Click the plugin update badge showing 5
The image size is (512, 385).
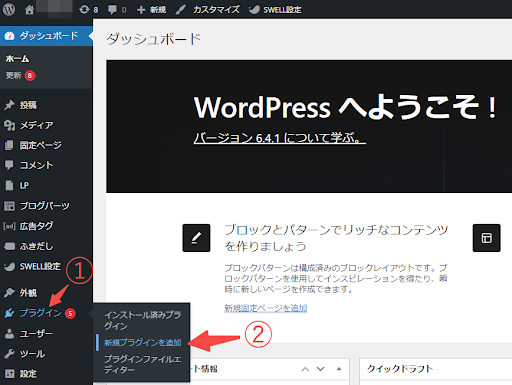70,313
